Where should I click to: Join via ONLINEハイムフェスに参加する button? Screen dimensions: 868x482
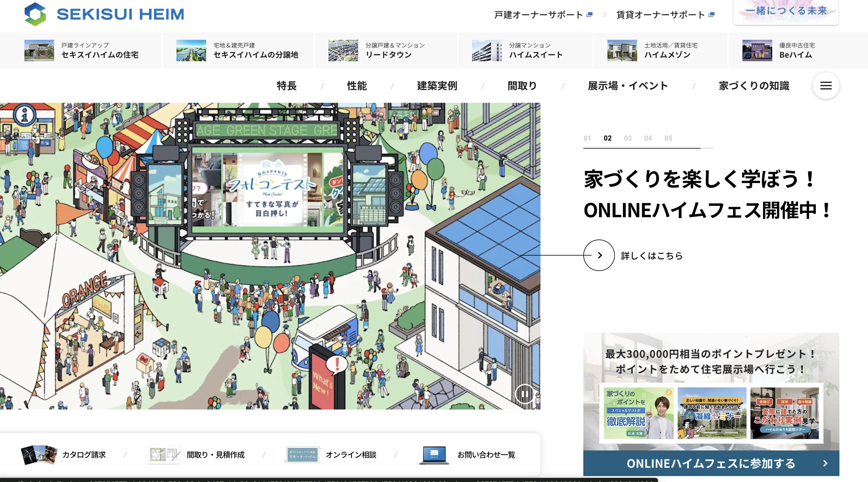point(711,464)
